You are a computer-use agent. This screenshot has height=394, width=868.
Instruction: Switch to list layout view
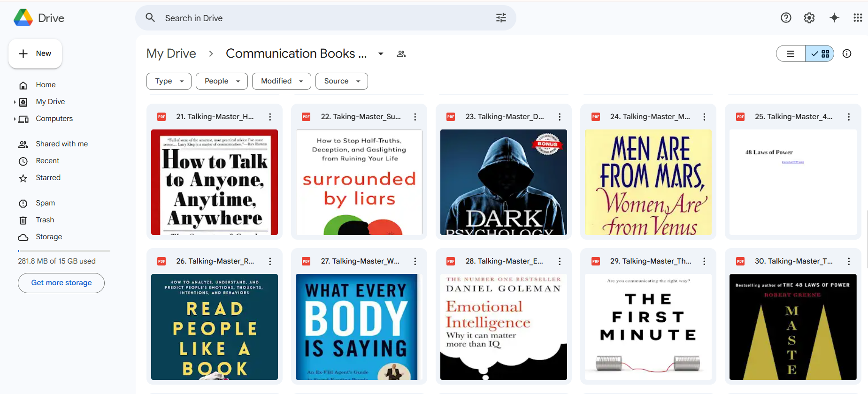click(x=791, y=54)
